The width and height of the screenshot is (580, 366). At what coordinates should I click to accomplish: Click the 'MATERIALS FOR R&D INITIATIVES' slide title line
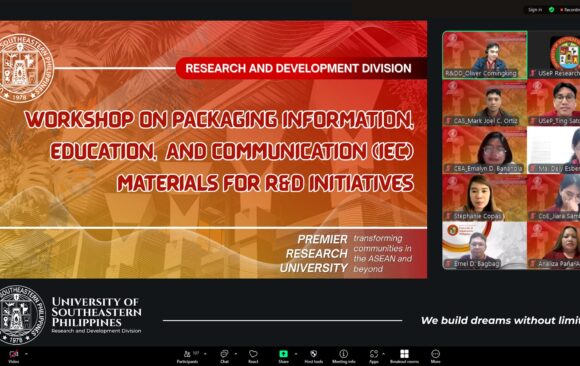266,183
